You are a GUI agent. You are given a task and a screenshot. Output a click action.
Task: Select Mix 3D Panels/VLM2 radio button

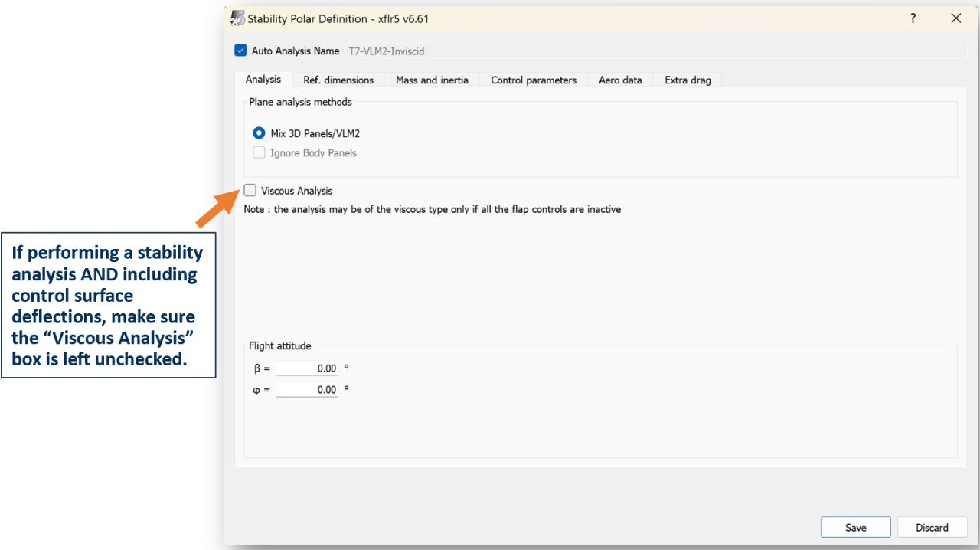coord(260,133)
